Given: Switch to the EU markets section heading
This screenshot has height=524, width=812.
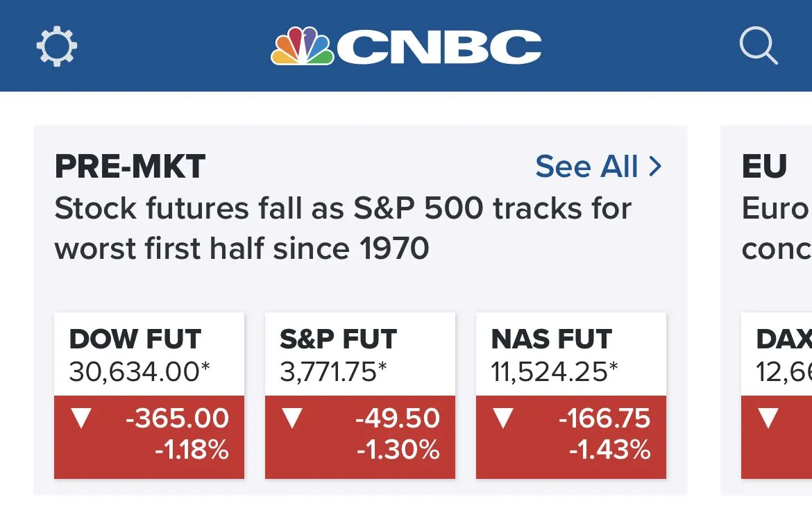Looking at the screenshot, I should [764, 167].
